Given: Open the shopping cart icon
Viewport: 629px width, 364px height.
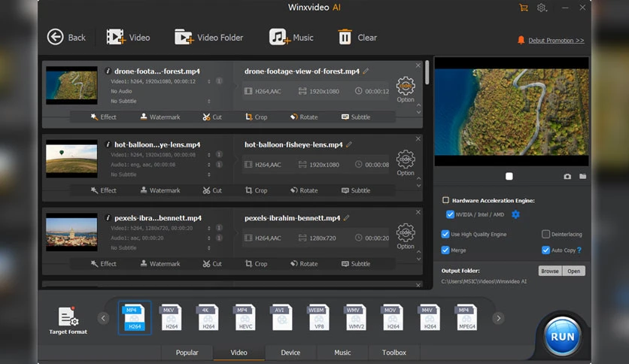Looking at the screenshot, I should [x=524, y=8].
